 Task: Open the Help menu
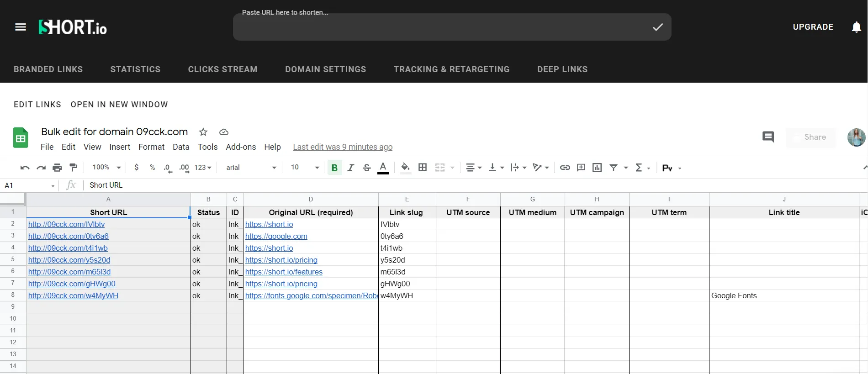point(273,147)
